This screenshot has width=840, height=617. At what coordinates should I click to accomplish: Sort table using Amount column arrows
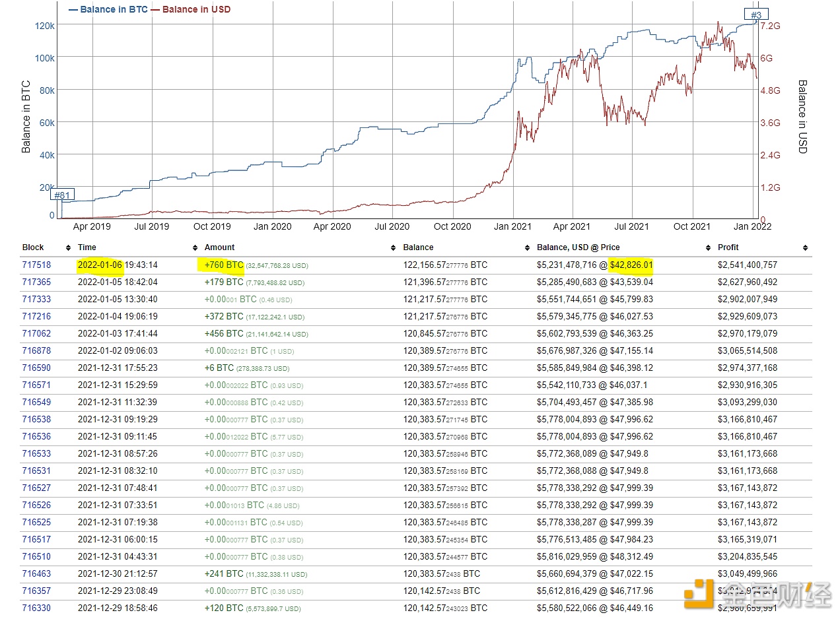393,248
